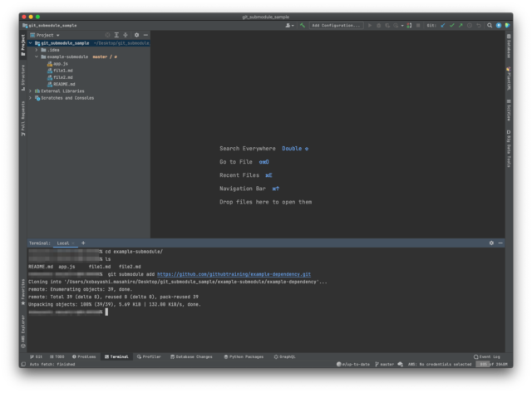Click the Profiler run icon in toolbar
The width and height of the screenshot is (532, 393).
396,26
